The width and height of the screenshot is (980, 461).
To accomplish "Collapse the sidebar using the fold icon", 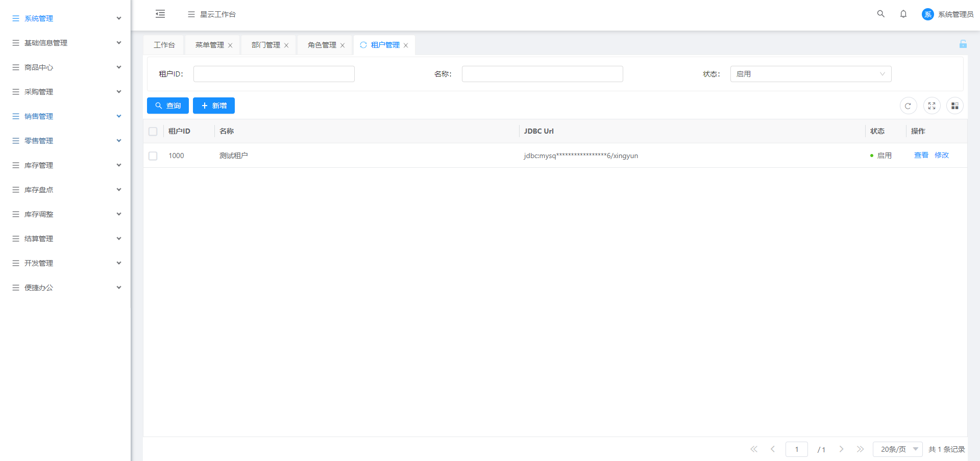I will 160,14.
